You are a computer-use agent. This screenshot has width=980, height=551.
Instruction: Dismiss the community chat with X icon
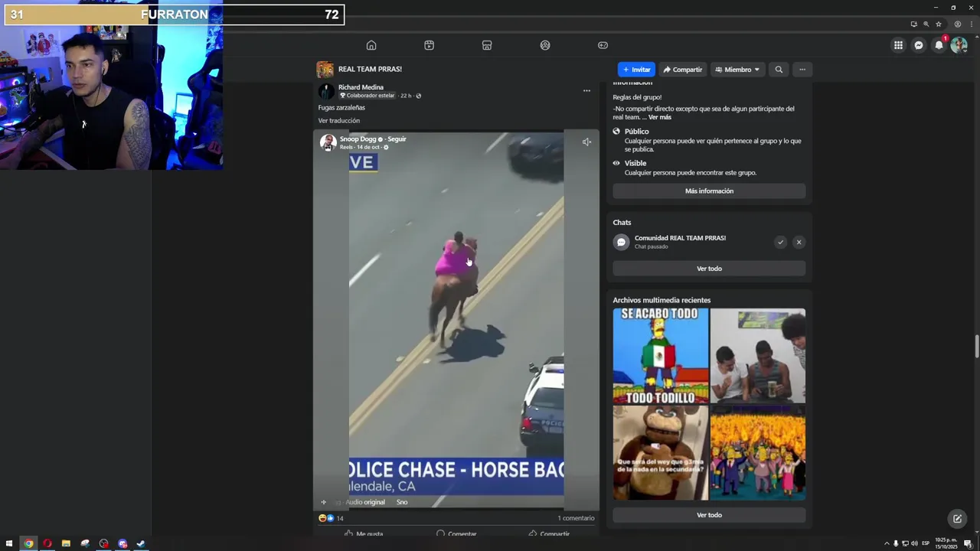coord(799,242)
